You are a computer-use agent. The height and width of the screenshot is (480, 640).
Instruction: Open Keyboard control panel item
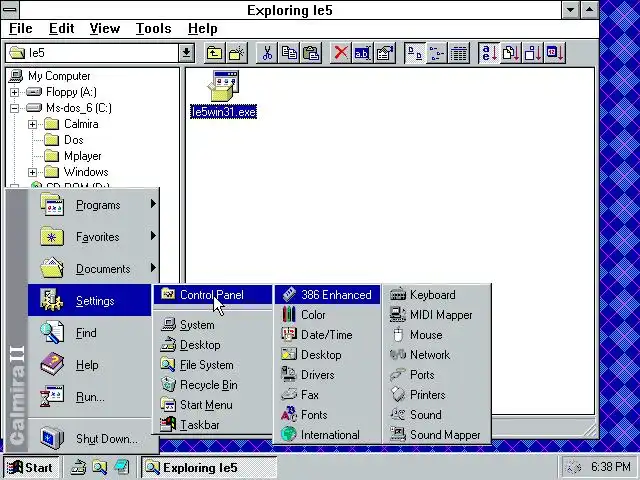coord(437,295)
